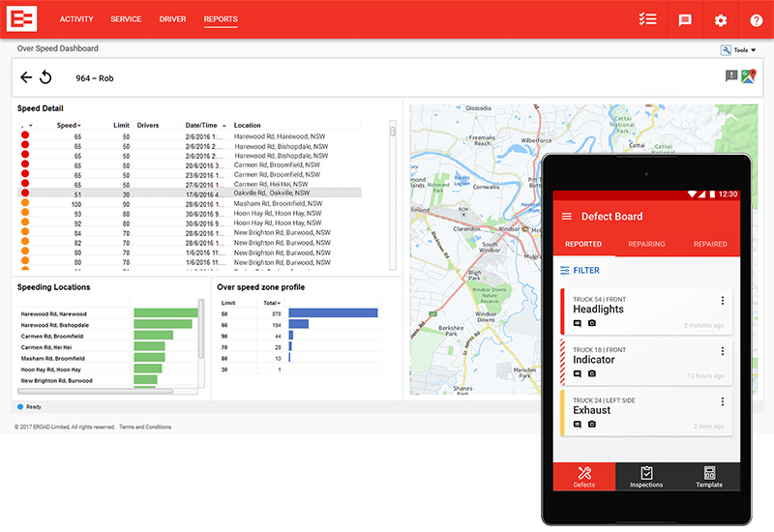This screenshot has width=774, height=532.
Task: Open the Defect Board hamburger menu
Action: [566, 217]
